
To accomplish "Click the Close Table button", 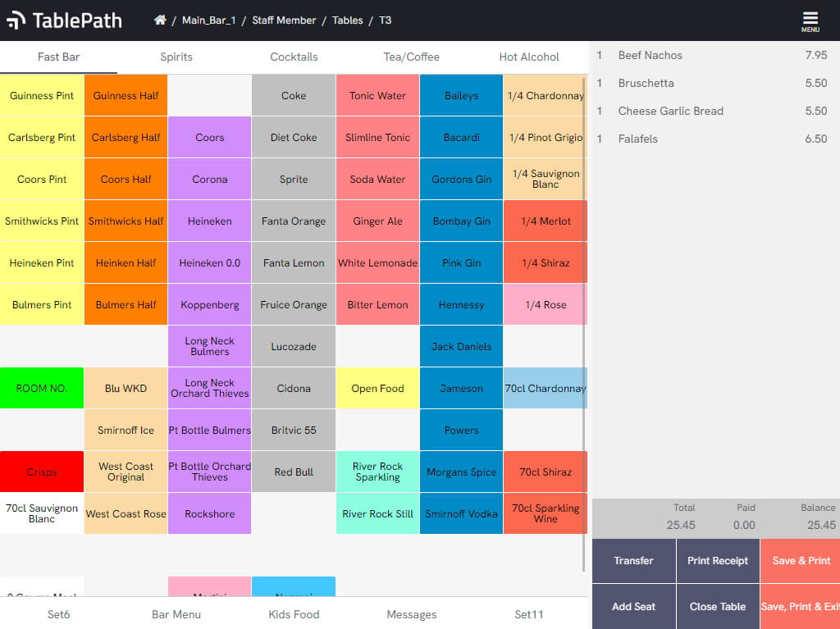I will point(718,607).
